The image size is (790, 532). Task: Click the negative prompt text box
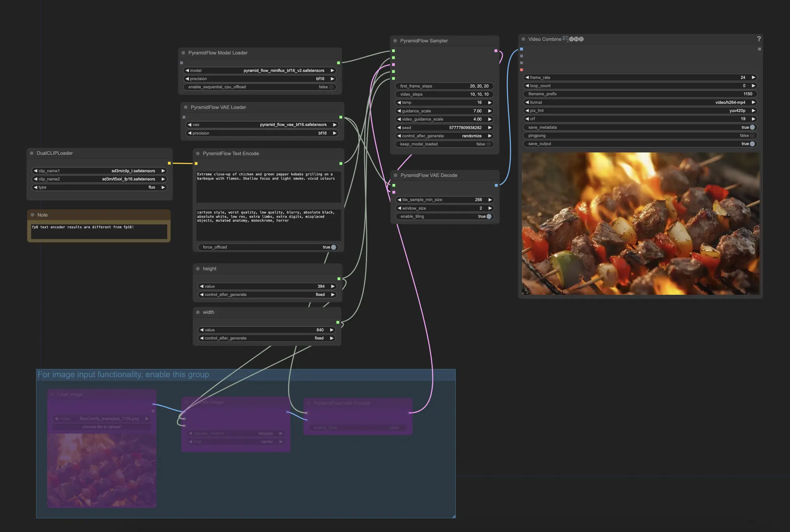click(x=269, y=225)
